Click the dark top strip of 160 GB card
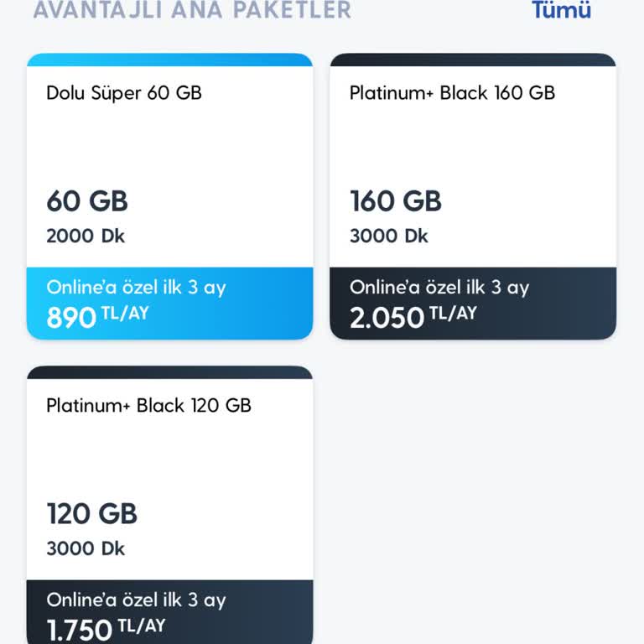Viewport: 644px width, 644px height. click(x=473, y=60)
